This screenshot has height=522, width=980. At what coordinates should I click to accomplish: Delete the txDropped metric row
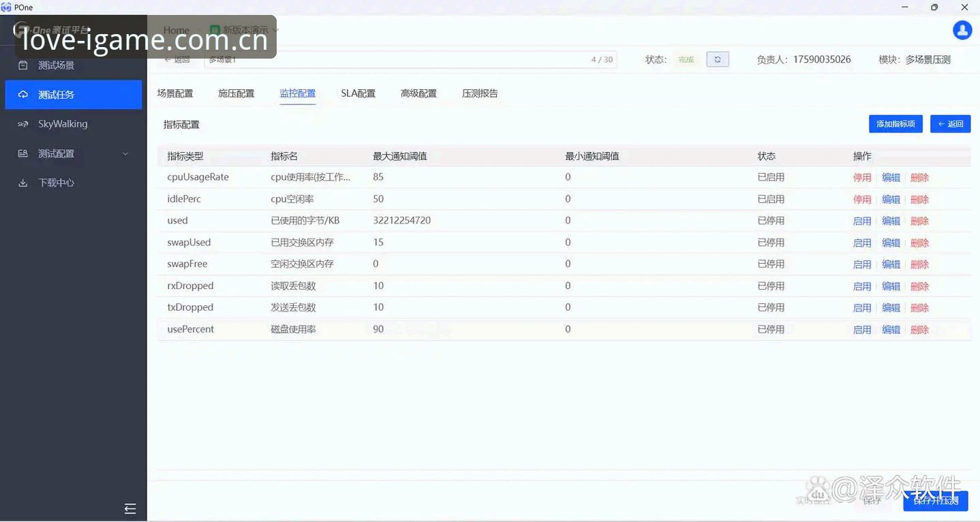[919, 308]
